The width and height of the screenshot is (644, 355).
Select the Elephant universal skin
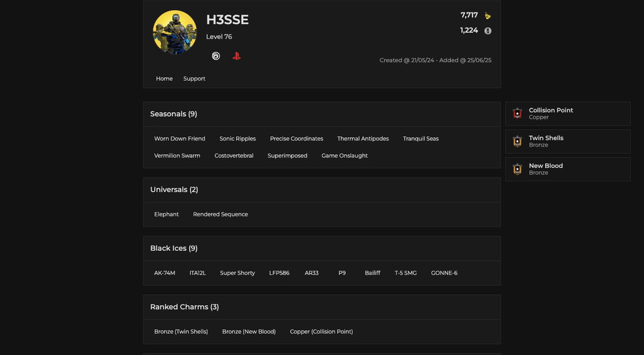coord(167,215)
